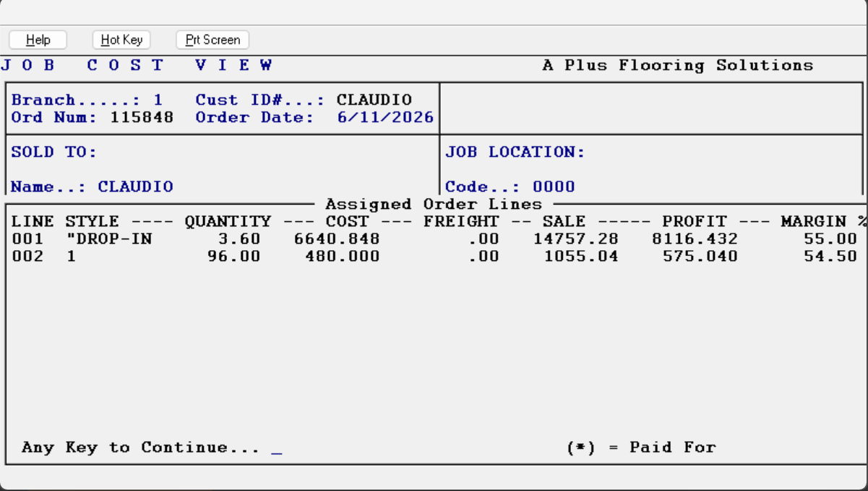Click the Any Key to Continue prompt

tap(141, 448)
